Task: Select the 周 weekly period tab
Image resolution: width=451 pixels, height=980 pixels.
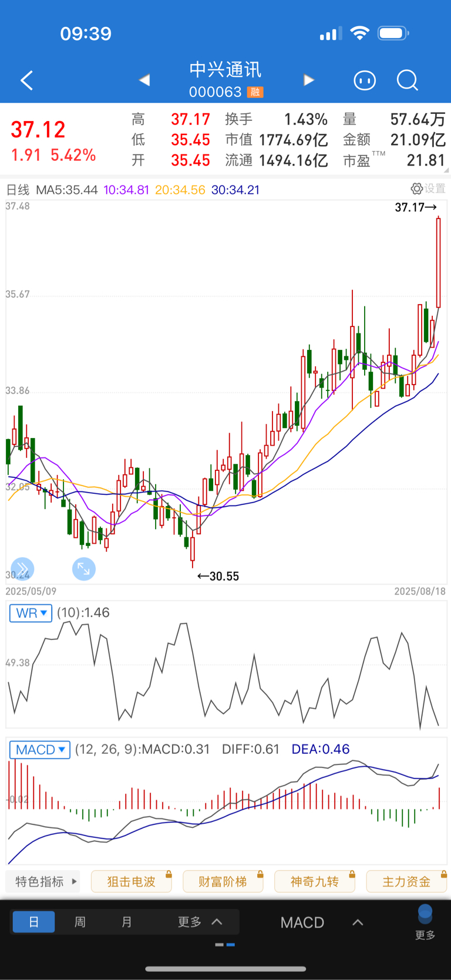Action: 80,922
